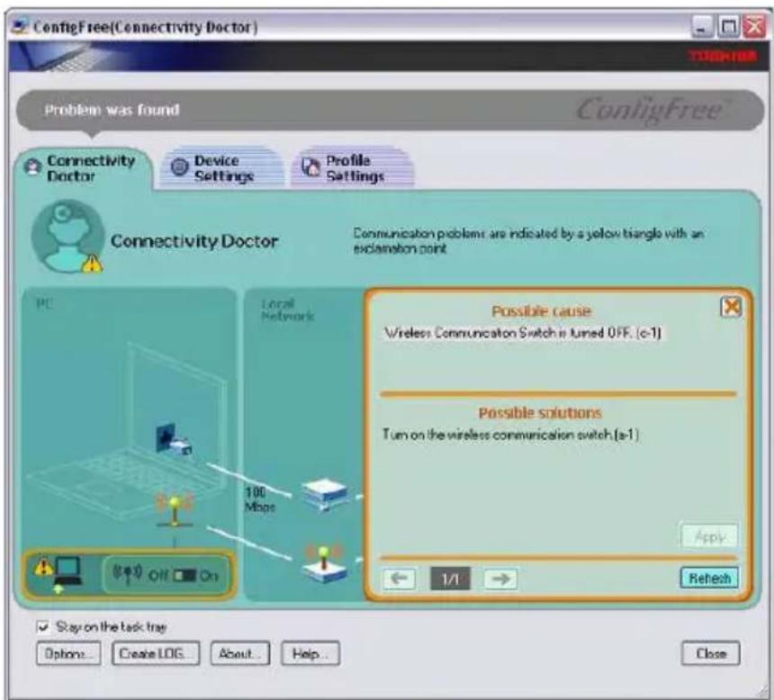Select the wireless access point icon
This screenshot has height=700, width=774.
[324, 564]
